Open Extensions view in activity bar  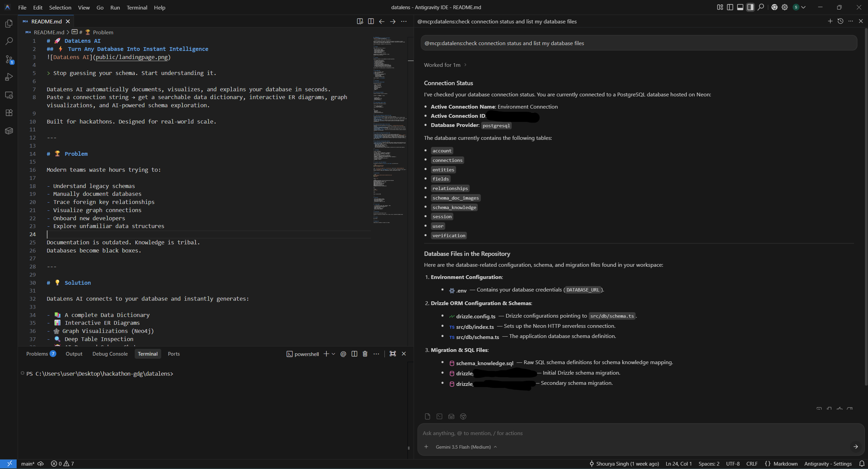(x=9, y=113)
